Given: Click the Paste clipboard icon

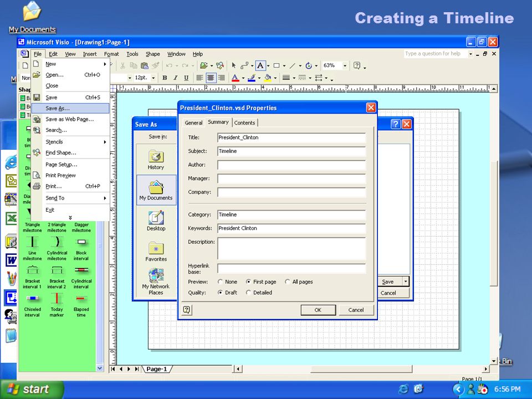Looking at the screenshot, I should tap(145, 65).
